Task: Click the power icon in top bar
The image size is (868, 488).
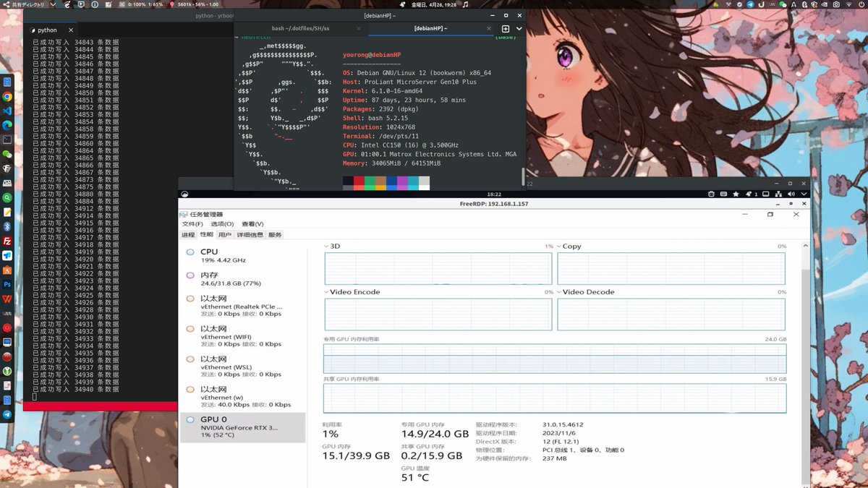Action: (x=861, y=4)
